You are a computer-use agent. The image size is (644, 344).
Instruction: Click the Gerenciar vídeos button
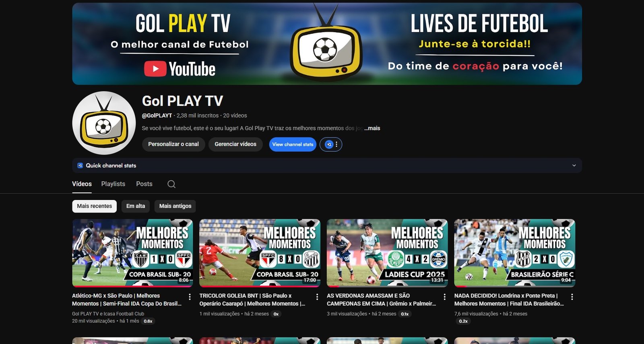click(235, 144)
